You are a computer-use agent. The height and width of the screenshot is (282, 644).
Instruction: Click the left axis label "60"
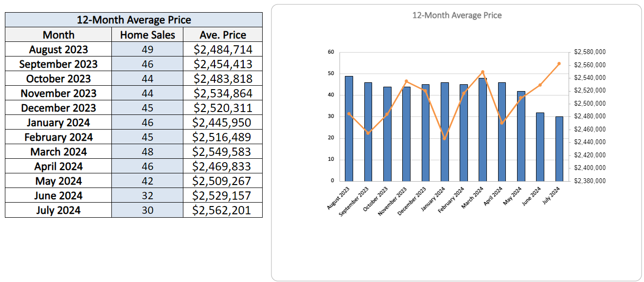331,52
